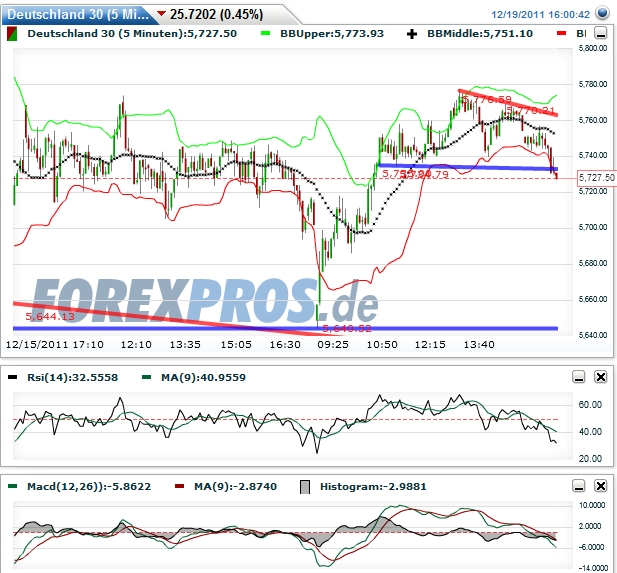The image size is (617, 573).
Task: Click the 13:35 time axis label
Action: 185,345
